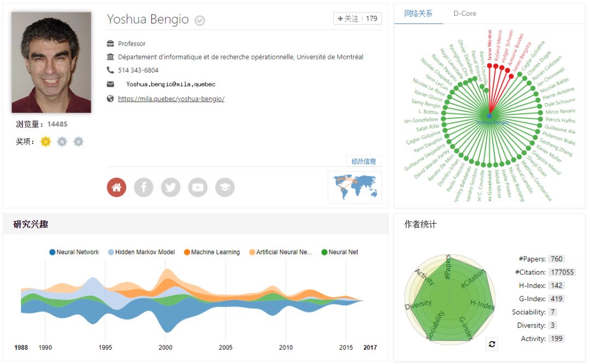The width and height of the screenshot is (590, 364).
Task: Click the gold award badge icon
Action: (45, 142)
